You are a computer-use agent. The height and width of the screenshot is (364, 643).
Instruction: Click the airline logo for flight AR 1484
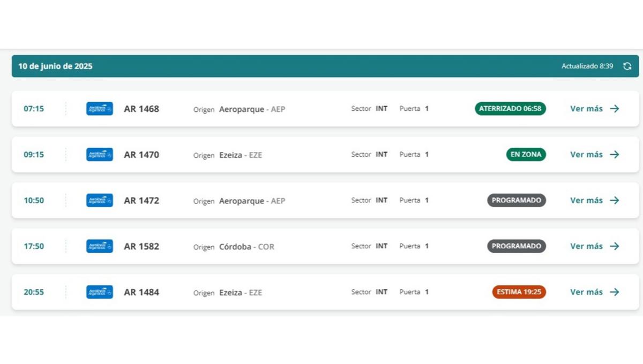[100, 292]
